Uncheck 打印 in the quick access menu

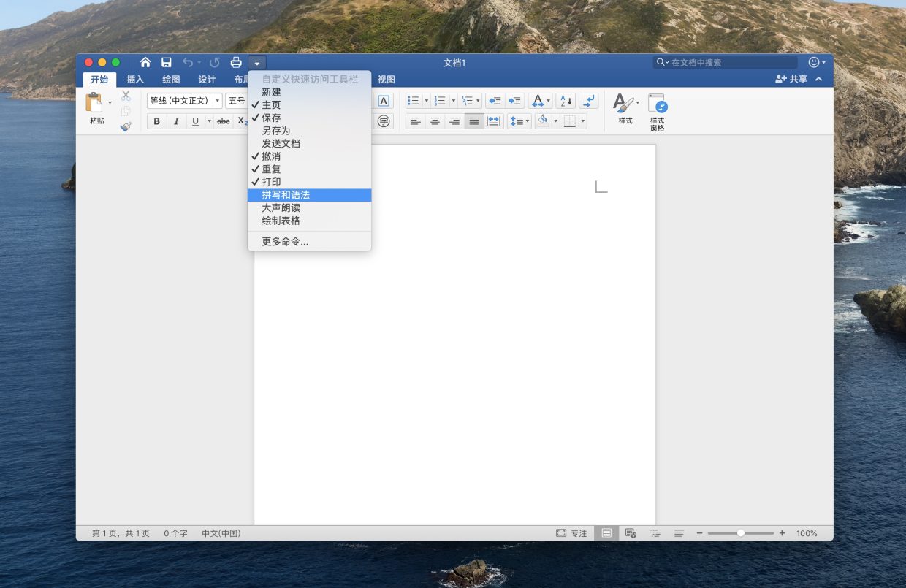point(310,182)
